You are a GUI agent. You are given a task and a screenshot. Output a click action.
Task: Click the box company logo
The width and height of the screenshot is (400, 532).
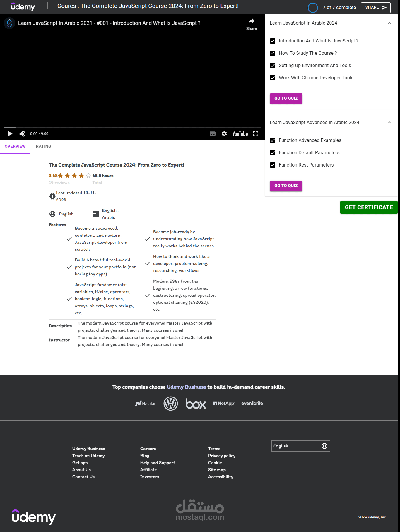tap(196, 404)
